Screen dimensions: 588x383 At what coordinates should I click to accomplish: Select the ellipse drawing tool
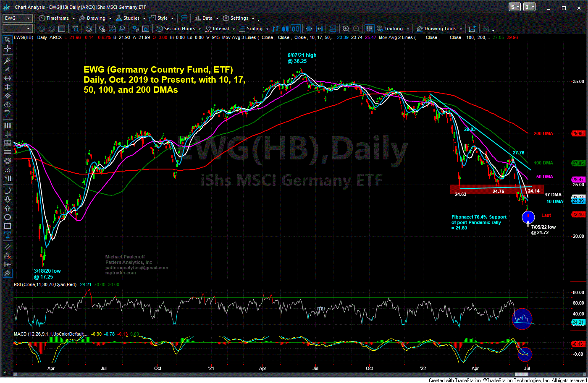point(7,217)
